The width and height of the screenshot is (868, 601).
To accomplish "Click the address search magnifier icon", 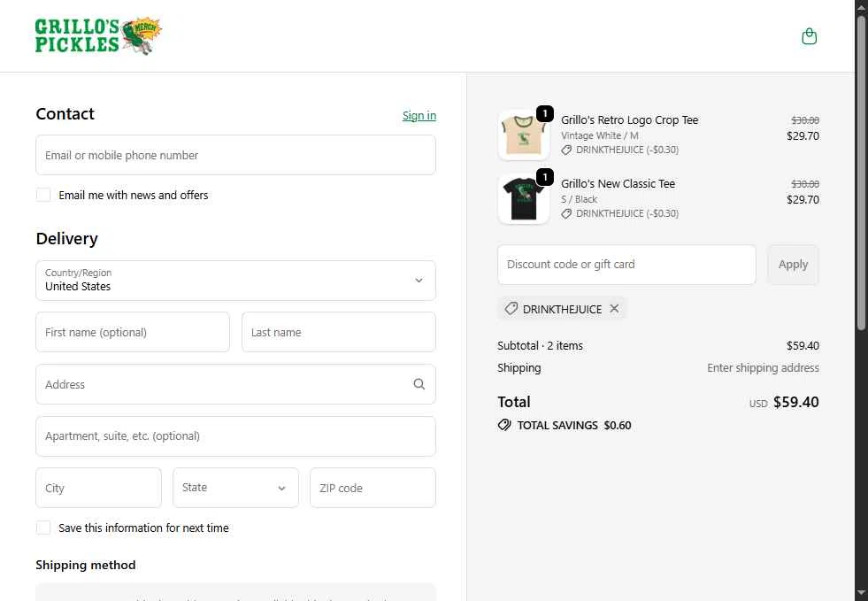I will (419, 384).
